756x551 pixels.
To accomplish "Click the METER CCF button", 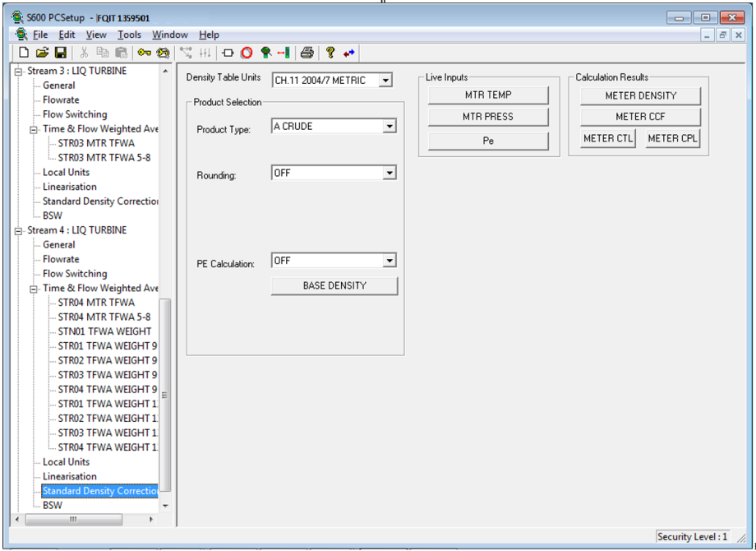I will click(x=641, y=117).
